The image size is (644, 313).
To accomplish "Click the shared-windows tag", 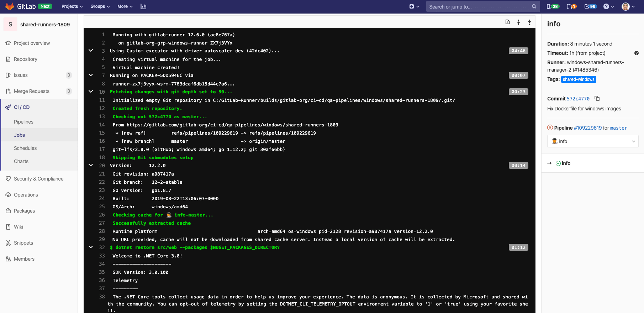I will pyautogui.click(x=579, y=79).
